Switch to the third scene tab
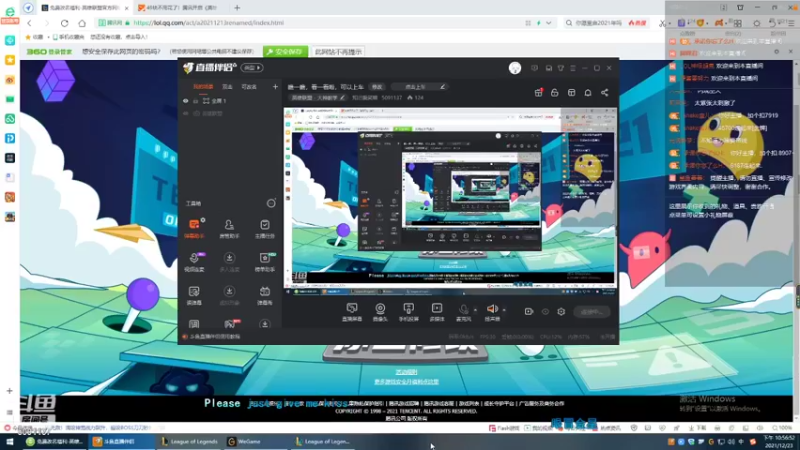This screenshot has height=450, width=800. [x=249, y=87]
